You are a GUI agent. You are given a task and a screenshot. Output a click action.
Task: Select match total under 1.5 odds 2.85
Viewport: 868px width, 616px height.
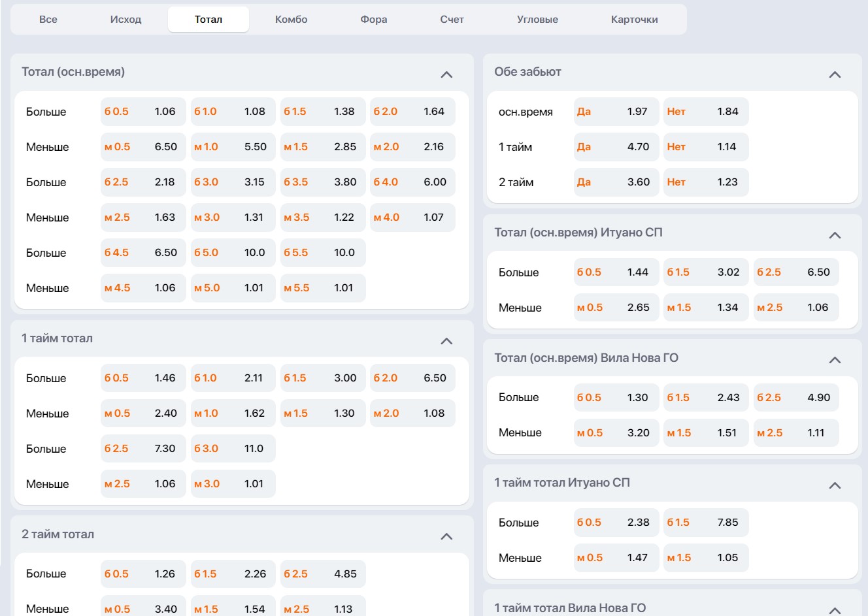pyautogui.click(x=323, y=147)
